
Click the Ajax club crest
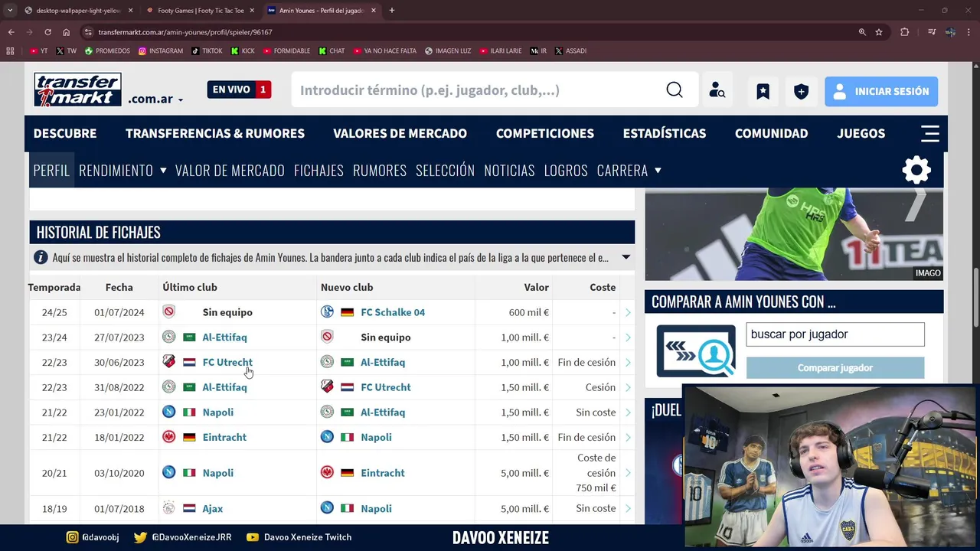pyautogui.click(x=168, y=508)
